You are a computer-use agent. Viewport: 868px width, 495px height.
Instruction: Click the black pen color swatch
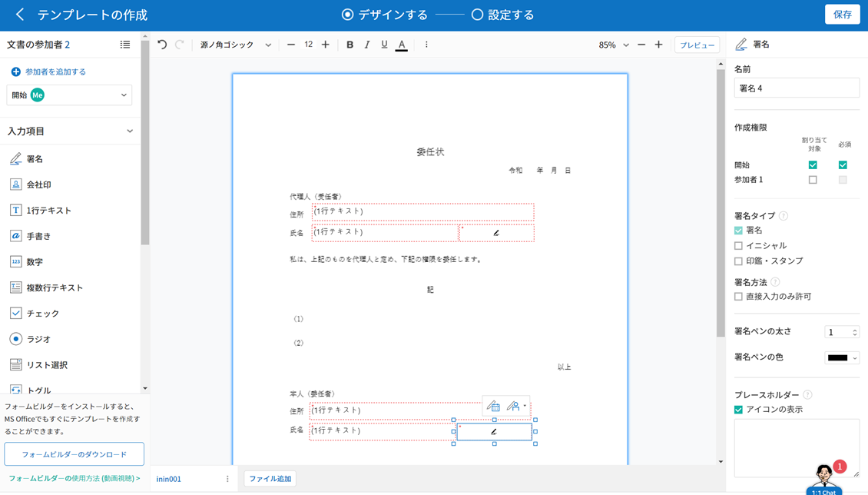click(837, 357)
